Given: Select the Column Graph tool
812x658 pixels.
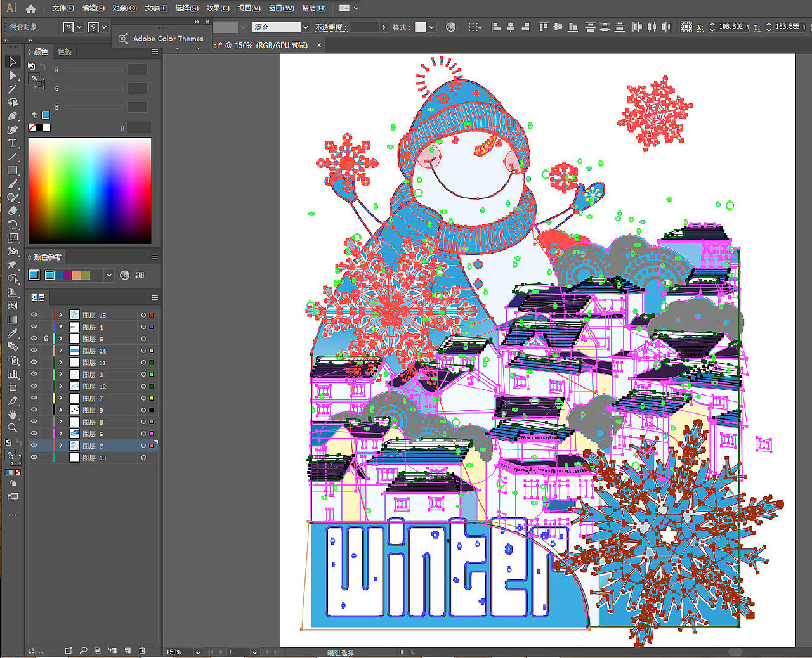Looking at the screenshot, I should pos(13,373).
